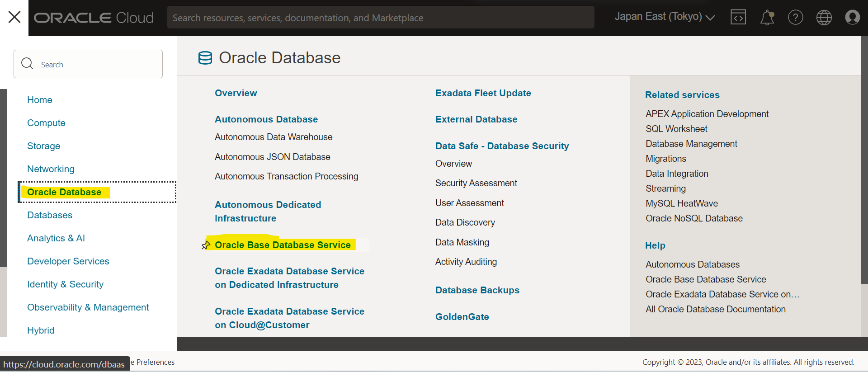
Task: Expand the Japan East (Tokyo) region dropdown
Action: pyautogui.click(x=665, y=17)
